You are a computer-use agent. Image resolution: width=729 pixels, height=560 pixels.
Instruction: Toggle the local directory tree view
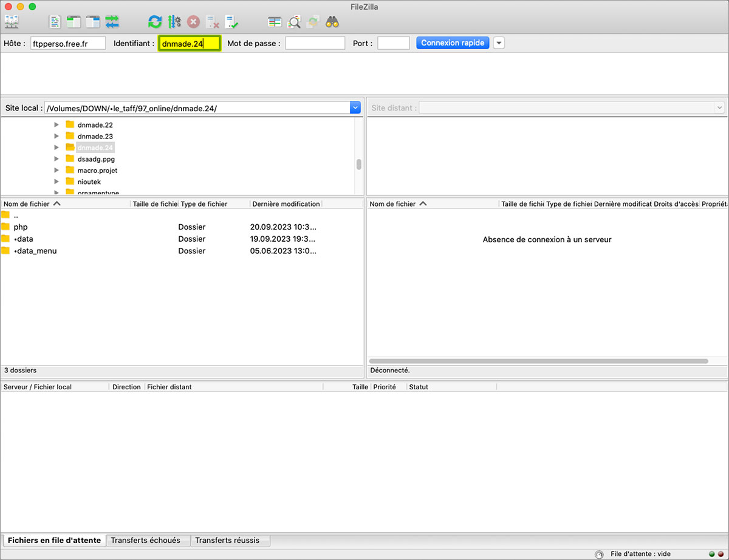[74, 22]
